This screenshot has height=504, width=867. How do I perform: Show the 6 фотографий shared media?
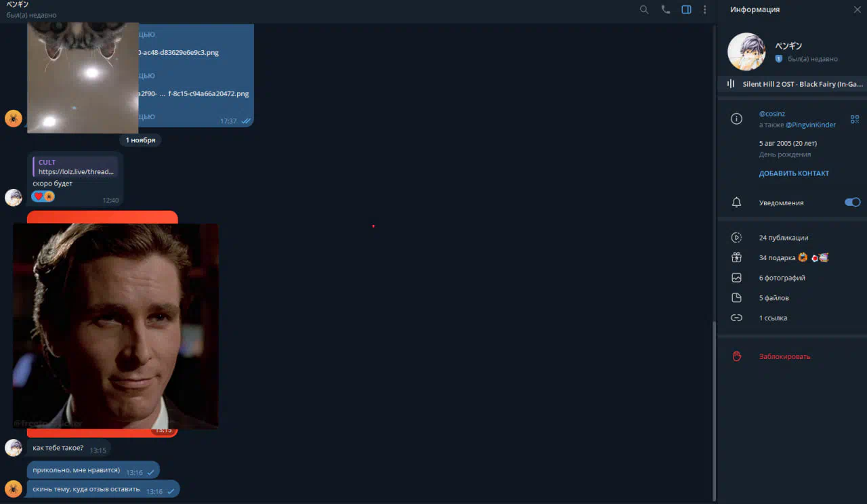(x=782, y=278)
